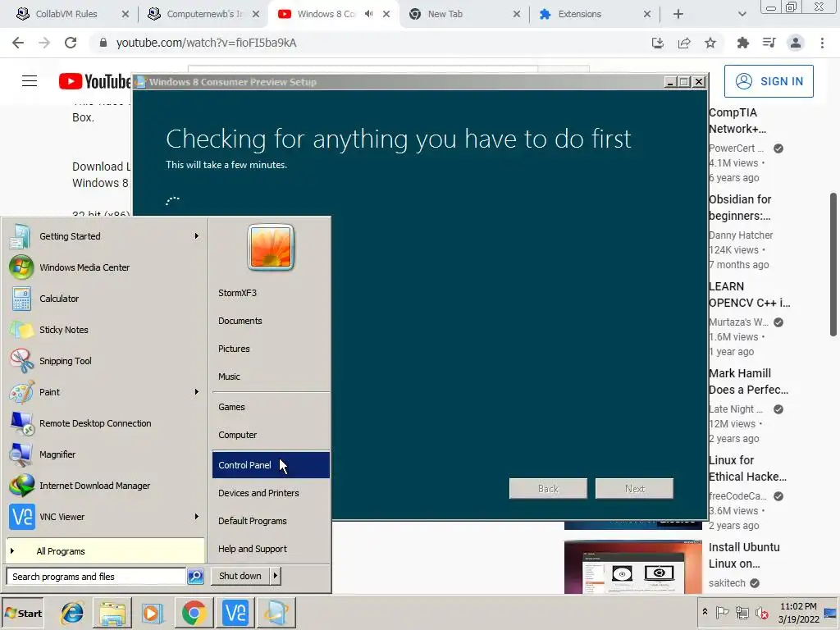Switch to Chrome on the taskbar
Screen dimensions: 840x630
[x=194, y=613]
